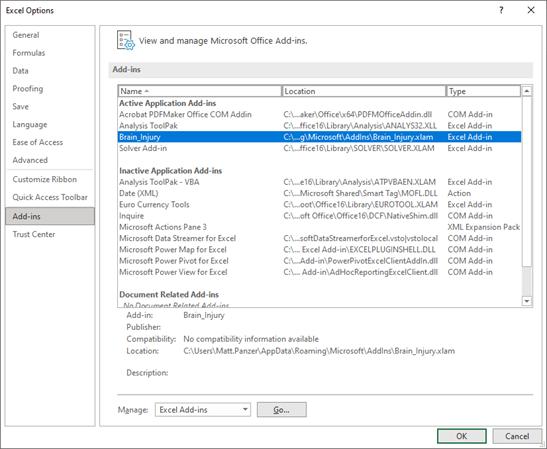Screen dimensions: 547x449
Task: Select the Solver Add-in row
Action: click(320, 148)
